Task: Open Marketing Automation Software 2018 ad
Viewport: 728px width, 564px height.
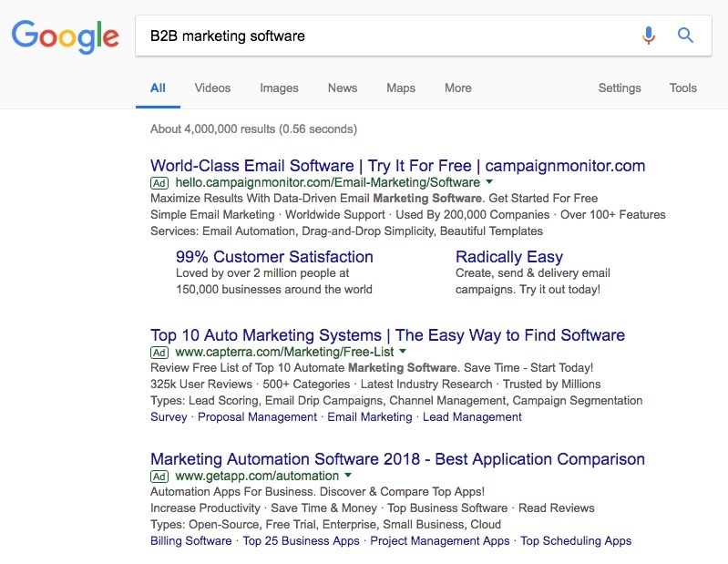Action: point(398,459)
